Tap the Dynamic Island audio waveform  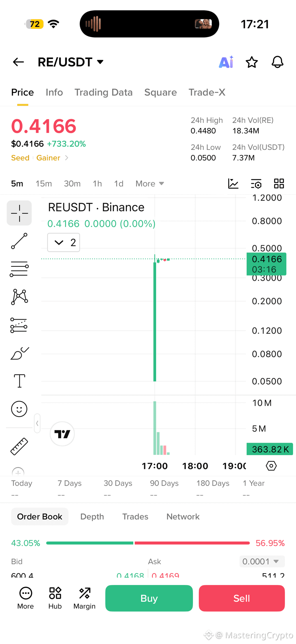click(x=93, y=24)
